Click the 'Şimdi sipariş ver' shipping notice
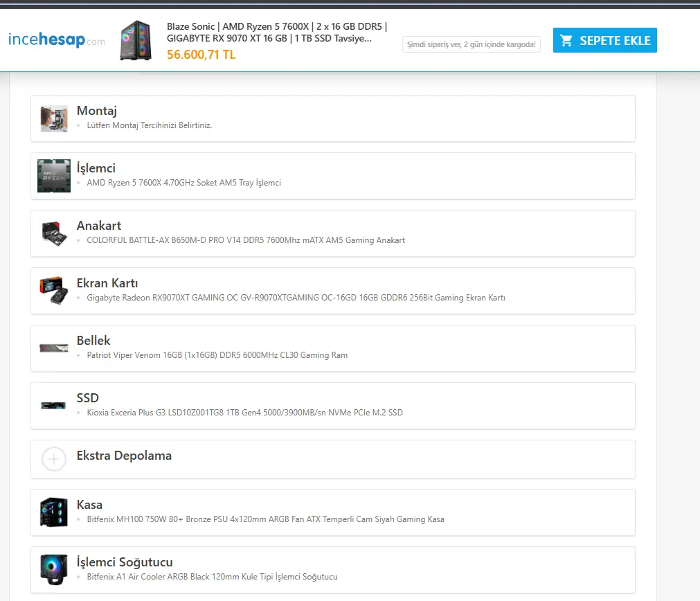The image size is (700, 601). click(x=471, y=44)
